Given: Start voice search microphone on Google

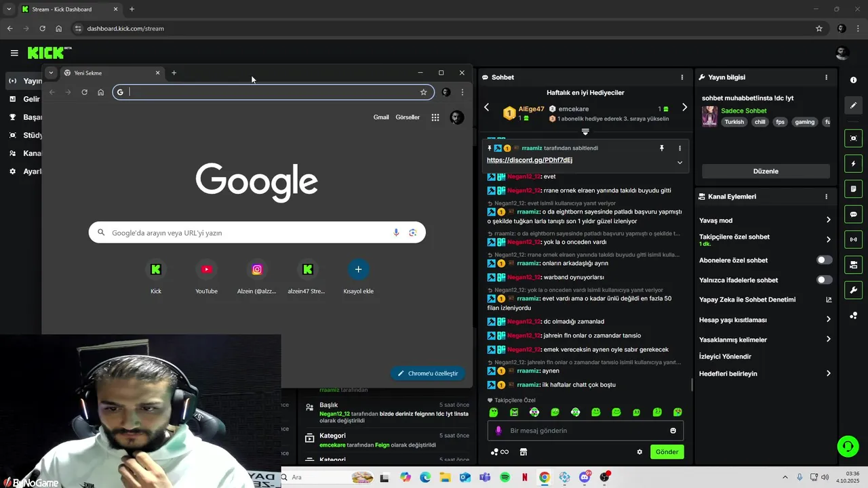Looking at the screenshot, I should tap(396, 232).
